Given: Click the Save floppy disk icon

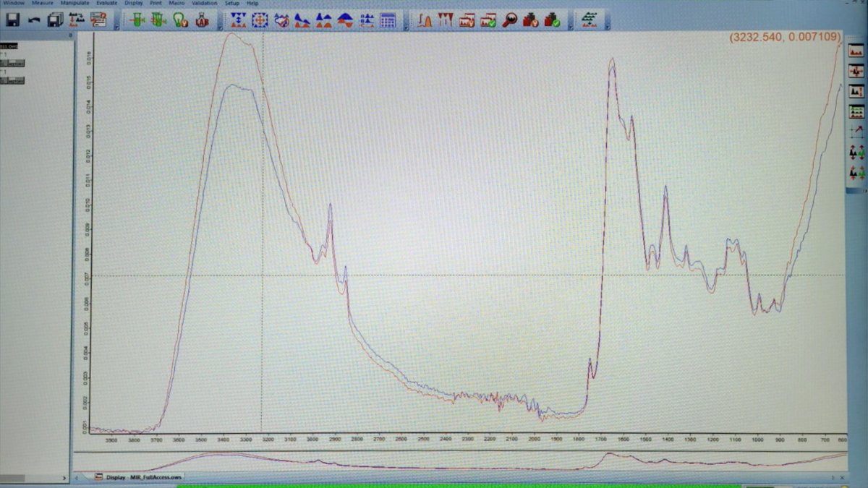Looking at the screenshot, I should click(12, 20).
